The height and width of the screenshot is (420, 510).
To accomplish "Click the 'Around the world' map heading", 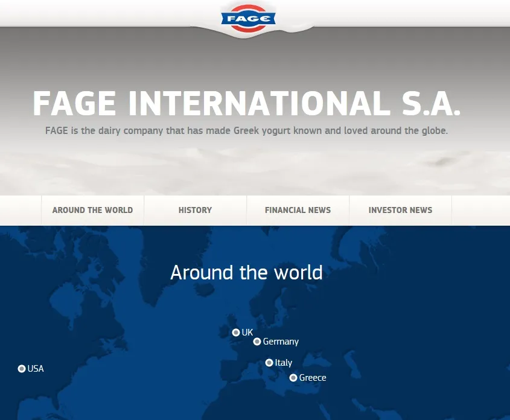I will [x=246, y=272].
